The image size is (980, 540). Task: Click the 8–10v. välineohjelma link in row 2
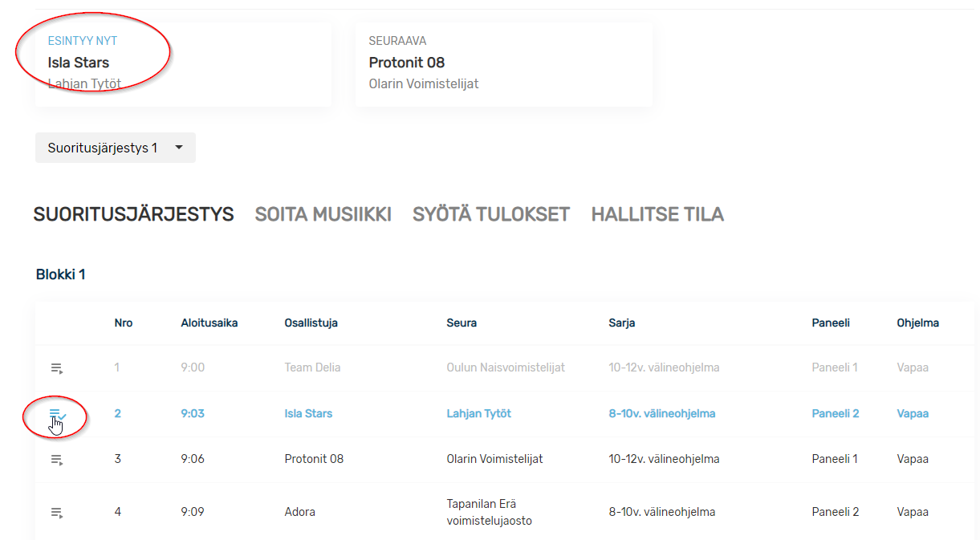(x=661, y=414)
